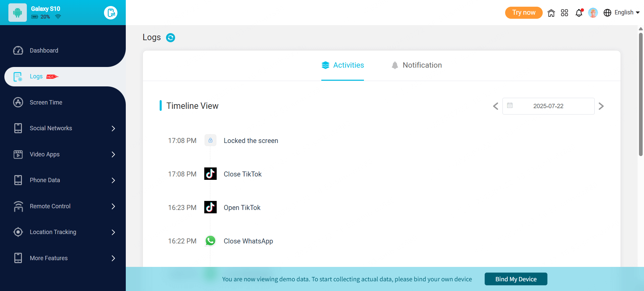
Task: Select Logs menu item
Action: point(36,76)
